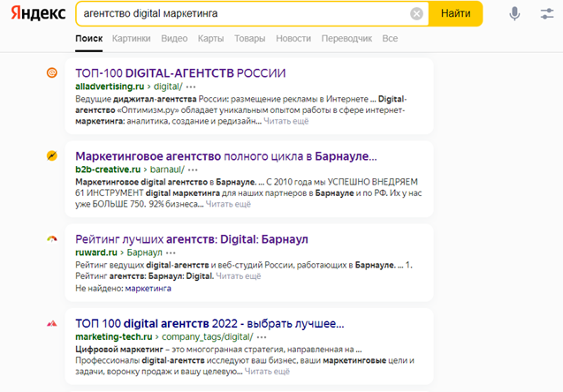Image resolution: width=563 pixels, height=392 pixels.
Task: Open the company_tags/digital/ breadcrumb link
Action: 208,336
